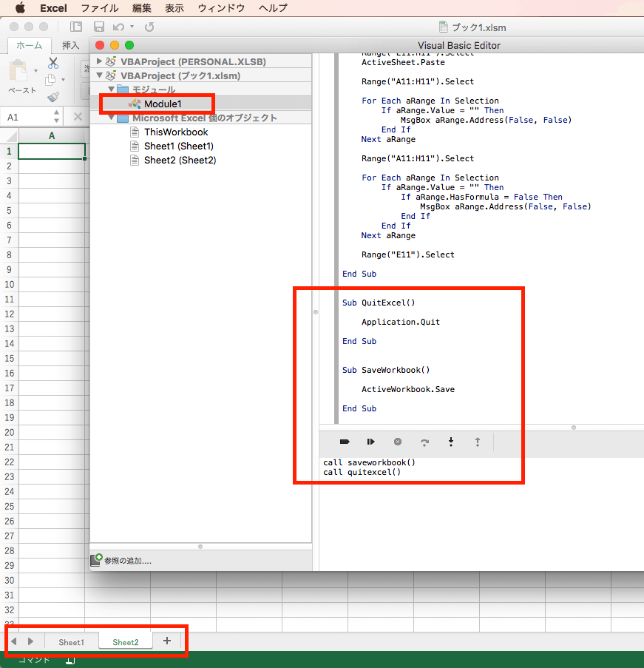Click the Stop/Reset circle button
This screenshot has height=668, width=644.
tap(397, 442)
